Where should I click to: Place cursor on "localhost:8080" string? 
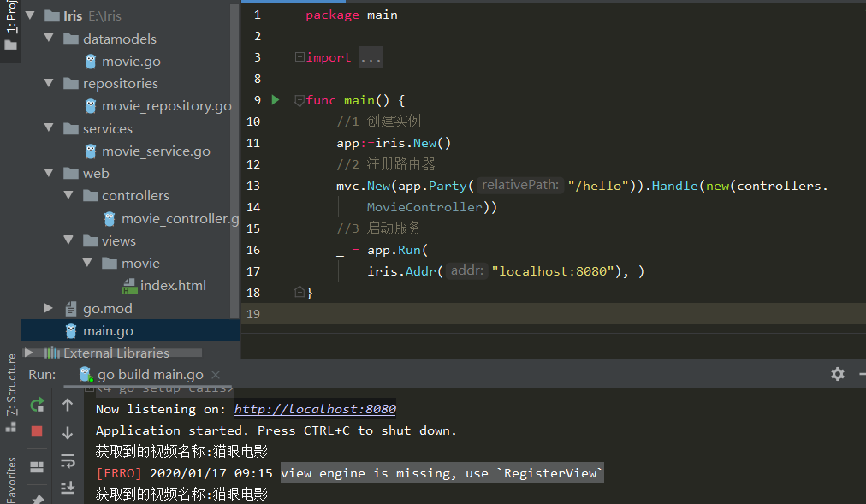click(x=553, y=271)
